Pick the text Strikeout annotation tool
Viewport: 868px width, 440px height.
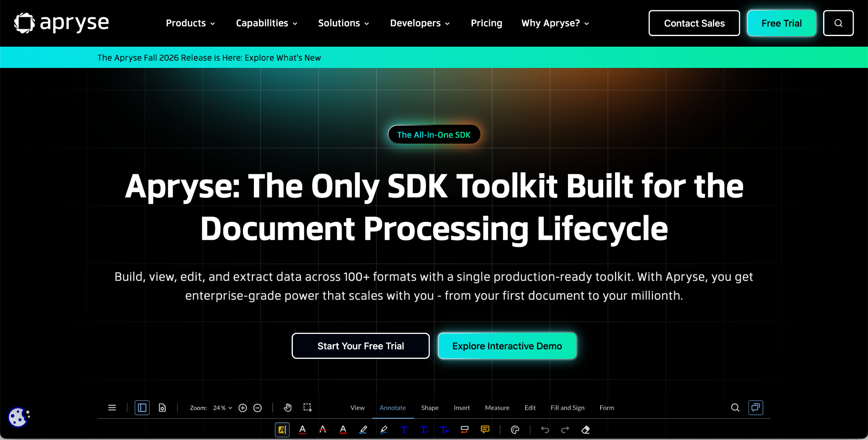(323, 430)
